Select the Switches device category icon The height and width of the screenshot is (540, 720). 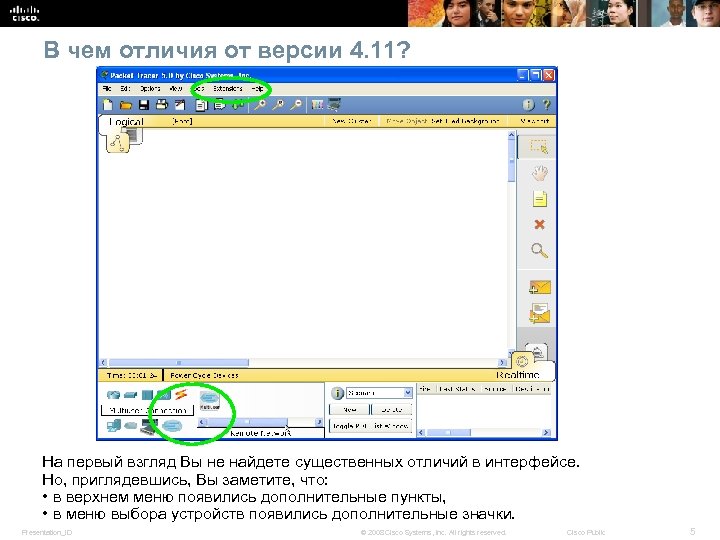click(130, 395)
